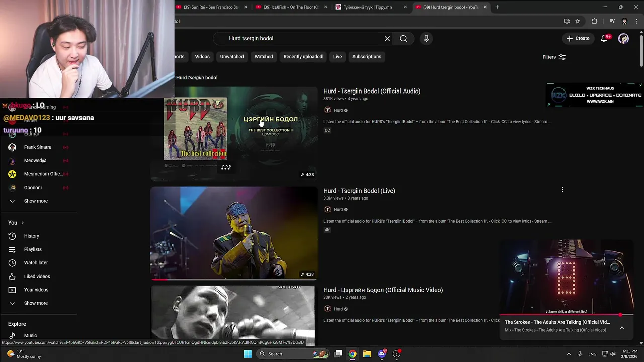Image resolution: width=644 pixels, height=362 pixels.
Task: Open Playlists in YouTube sidebar
Action: (33, 249)
